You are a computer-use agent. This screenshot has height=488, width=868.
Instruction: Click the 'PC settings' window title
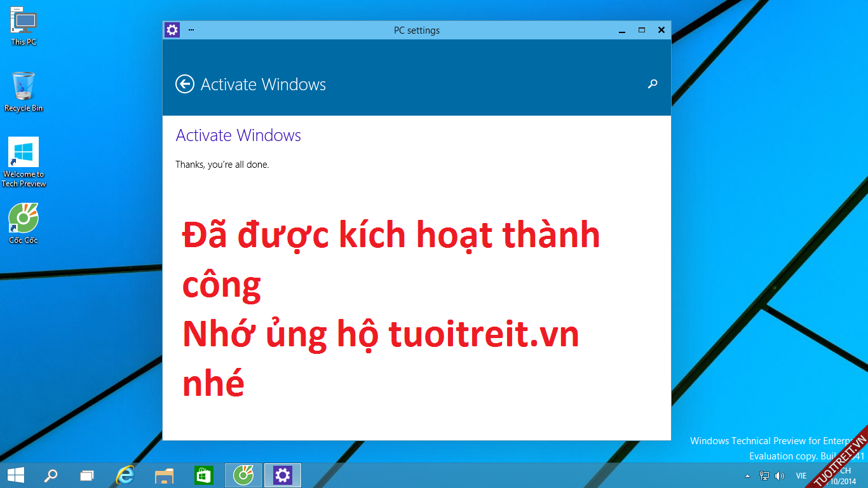(417, 30)
